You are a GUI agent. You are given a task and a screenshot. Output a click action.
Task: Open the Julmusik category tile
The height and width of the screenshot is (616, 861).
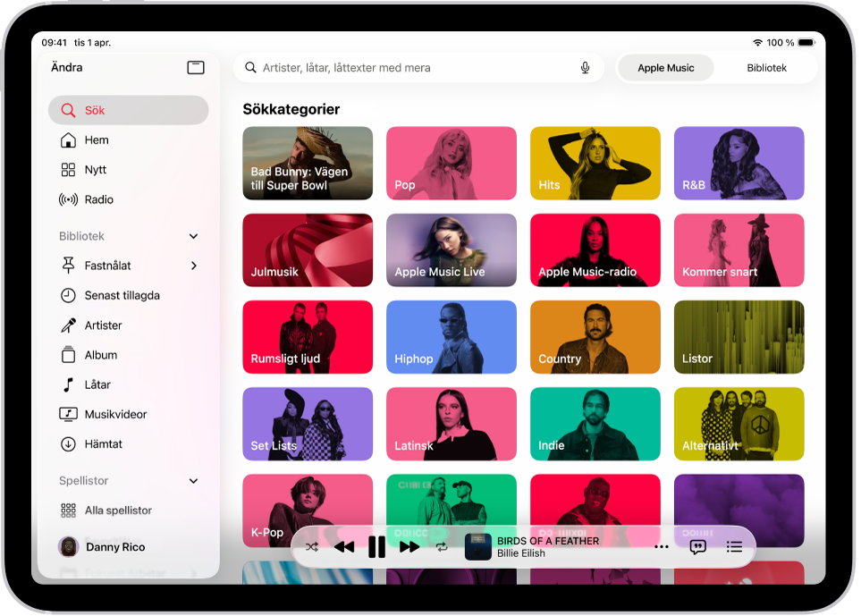tap(308, 250)
